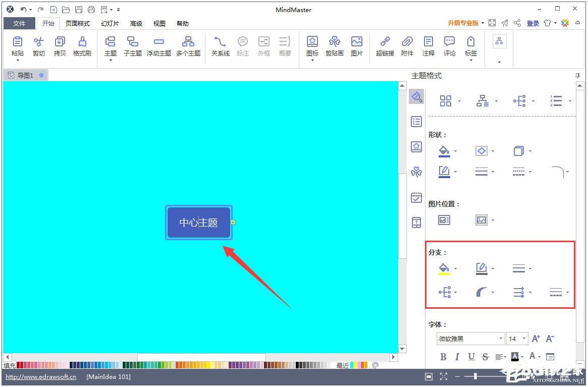This screenshot has height=387, width=588.
Task: Click the add-subtopic plus handle on 中心主题
Action: [233, 223]
